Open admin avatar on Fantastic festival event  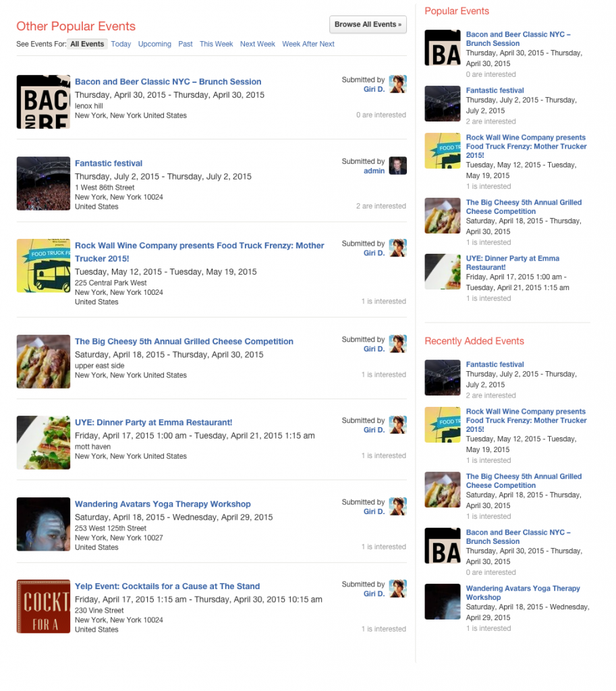[397, 166]
